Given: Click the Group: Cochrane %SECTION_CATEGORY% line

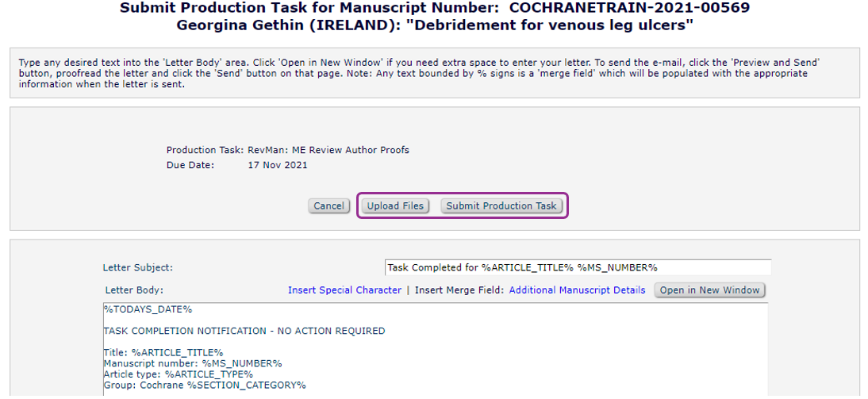Looking at the screenshot, I should (x=204, y=386).
